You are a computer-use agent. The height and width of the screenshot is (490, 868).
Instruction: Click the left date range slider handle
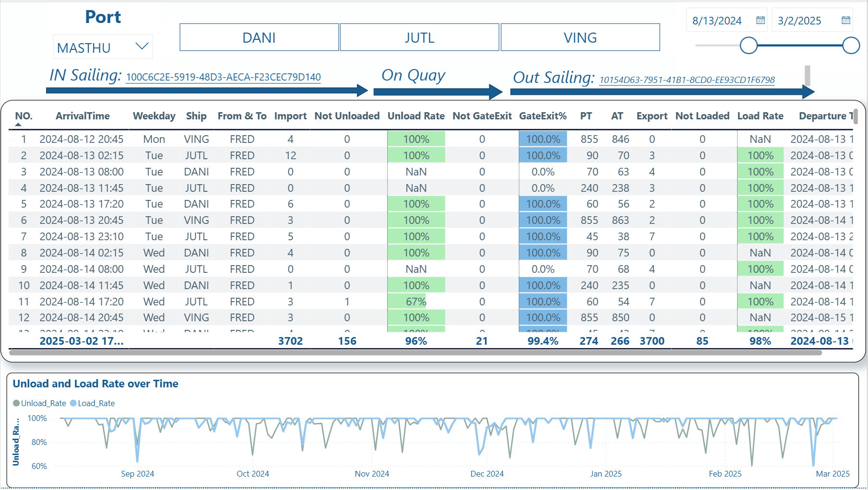pyautogui.click(x=748, y=46)
